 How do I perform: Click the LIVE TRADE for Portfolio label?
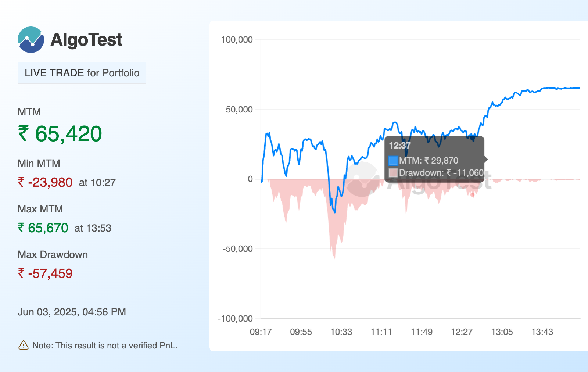click(82, 73)
